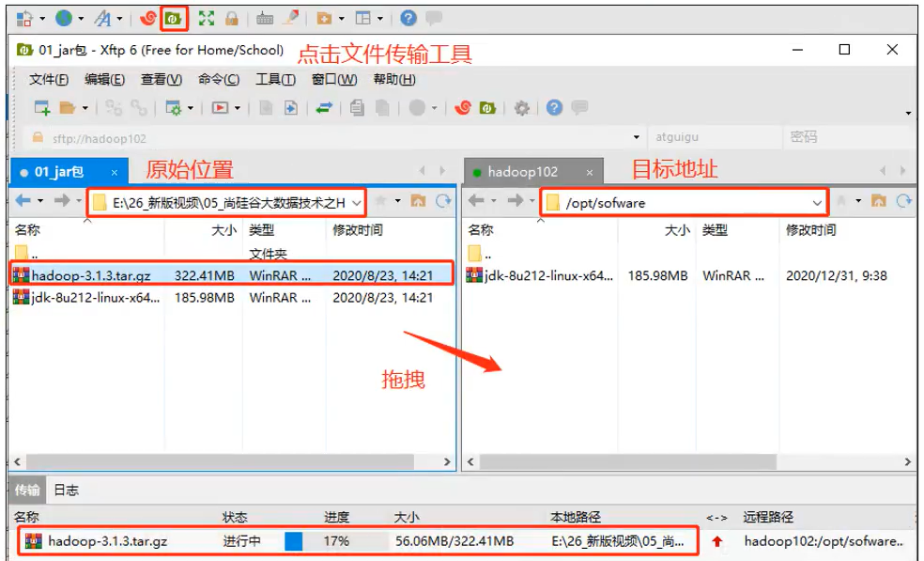This screenshot has width=924, height=561.
Task: Click the home folder icon in the local pane
Action: pos(419,201)
